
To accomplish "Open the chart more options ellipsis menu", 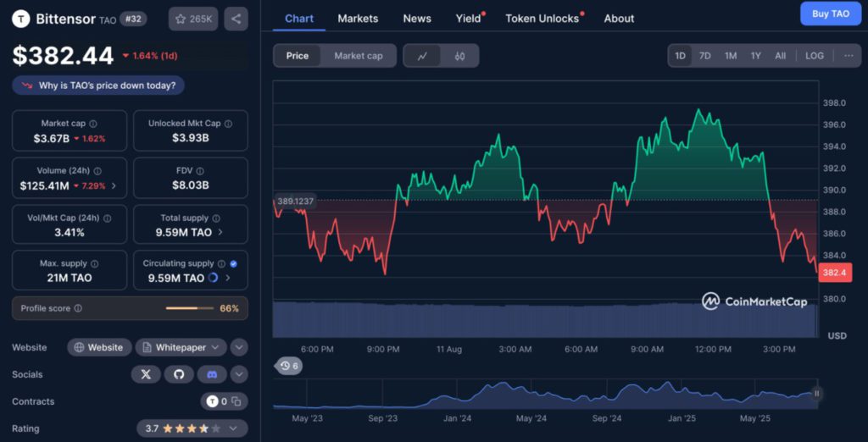I will tap(849, 56).
